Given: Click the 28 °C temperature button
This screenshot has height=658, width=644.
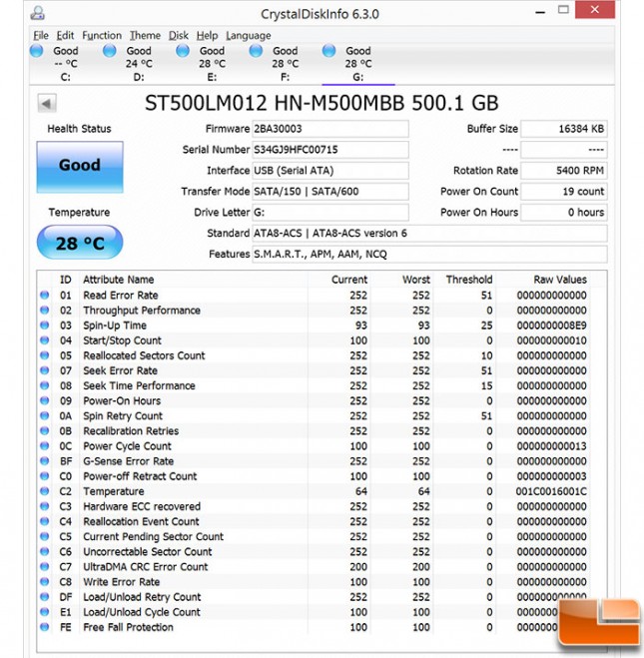Looking at the screenshot, I should [x=80, y=243].
